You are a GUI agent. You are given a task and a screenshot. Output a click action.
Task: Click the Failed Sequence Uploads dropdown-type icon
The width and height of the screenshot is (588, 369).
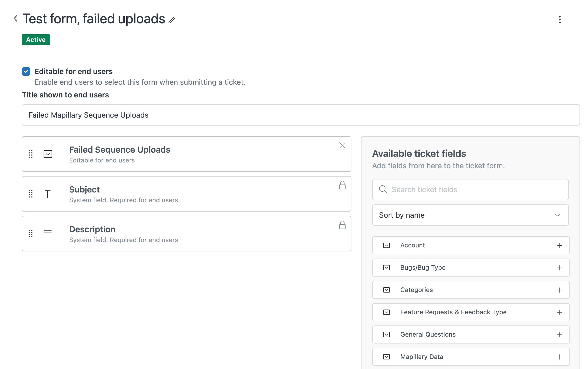48,154
